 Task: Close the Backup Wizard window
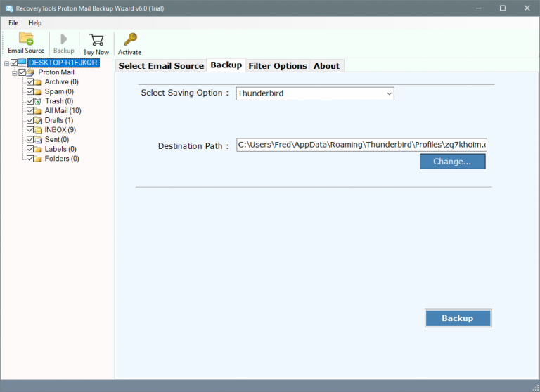(527, 8)
